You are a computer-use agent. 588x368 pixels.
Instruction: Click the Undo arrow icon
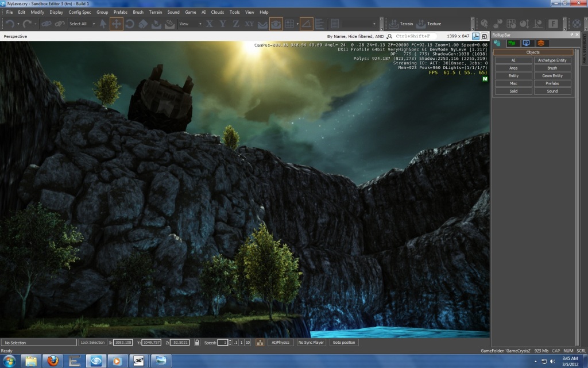pos(10,24)
